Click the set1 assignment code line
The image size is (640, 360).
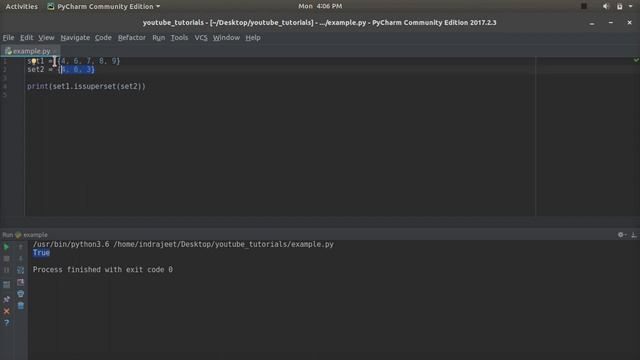click(x=73, y=61)
